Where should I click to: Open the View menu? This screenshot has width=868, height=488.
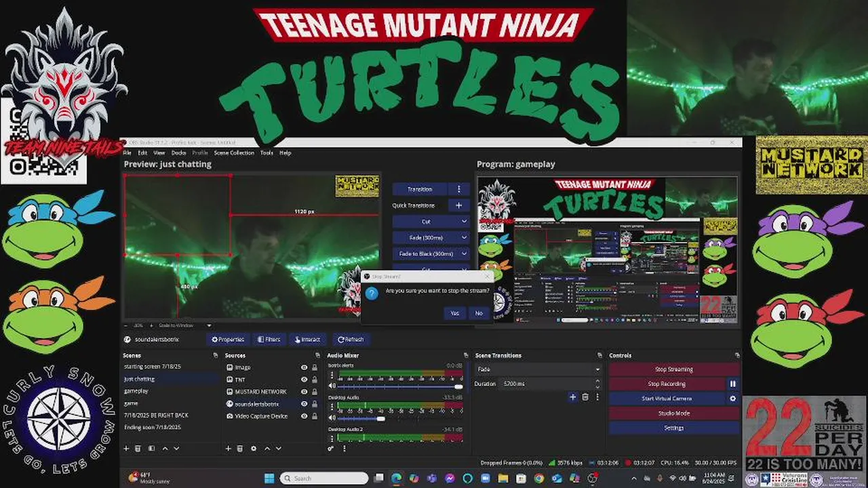click(x=159, y=152)
